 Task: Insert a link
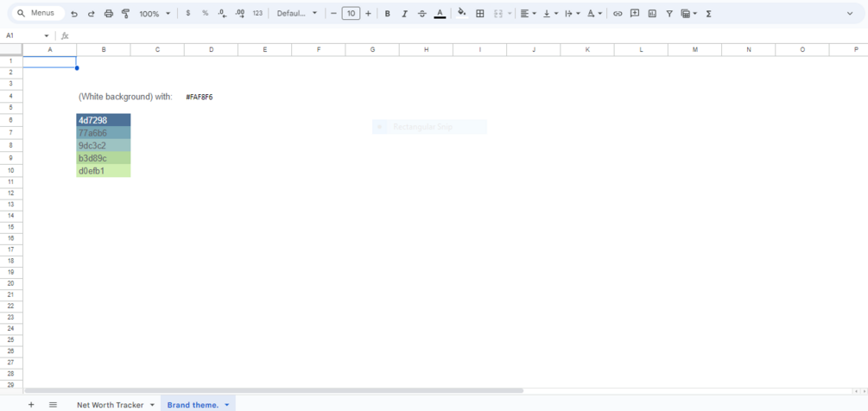pyautogui.click(x=618, y=14)
